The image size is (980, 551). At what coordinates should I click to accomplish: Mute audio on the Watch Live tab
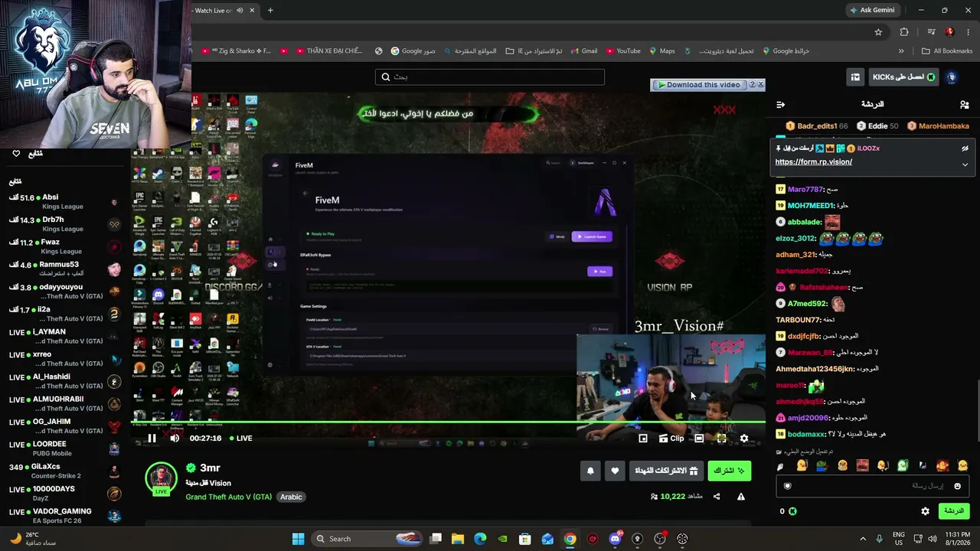click(240, 11)
